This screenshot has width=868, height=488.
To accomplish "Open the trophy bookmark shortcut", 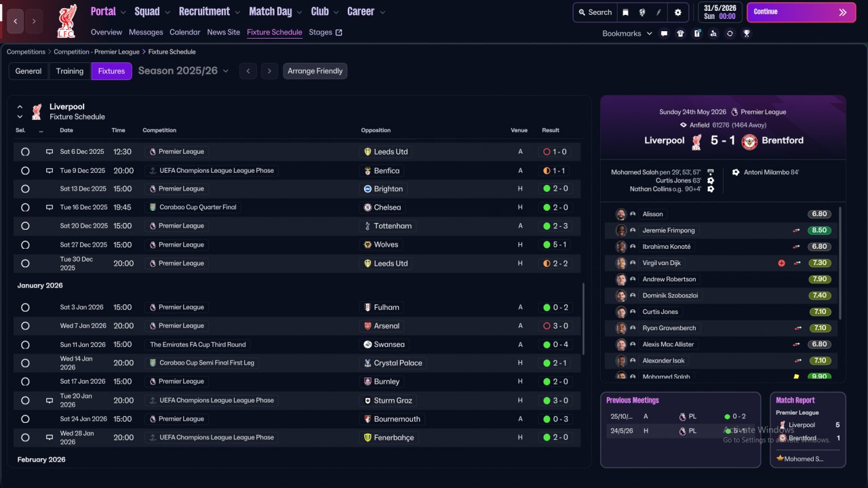I will (x=747, y=33).
